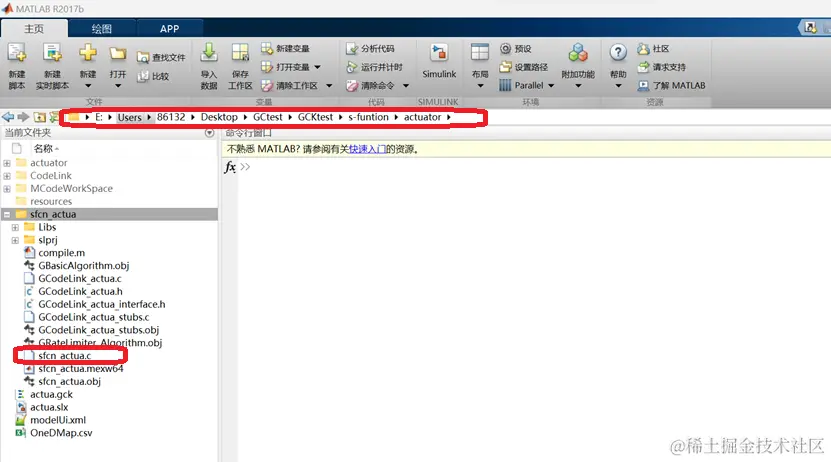This screenshot has width=831, height=462.
Task: Open the Clear Workspace (清除工作区) dropdown arrow
Action: (329, 86)
